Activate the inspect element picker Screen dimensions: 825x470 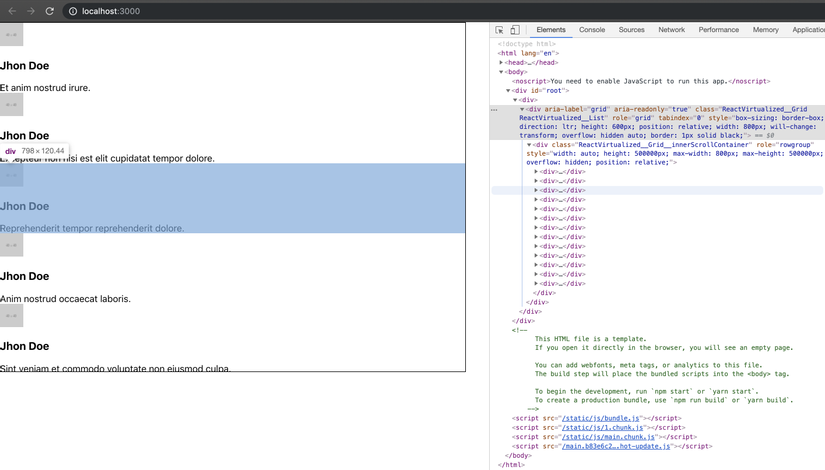[x=500, y=30]
